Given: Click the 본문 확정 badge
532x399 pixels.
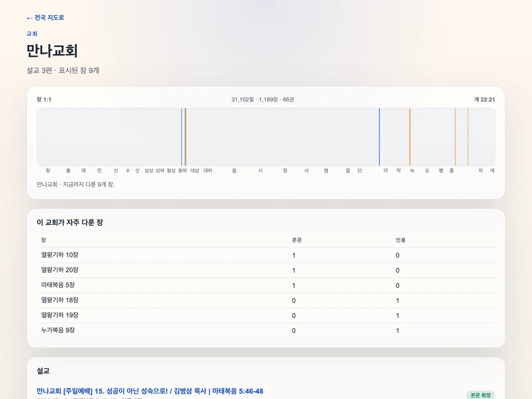Looking at the screenshot, I should click(x=481, y=395).
